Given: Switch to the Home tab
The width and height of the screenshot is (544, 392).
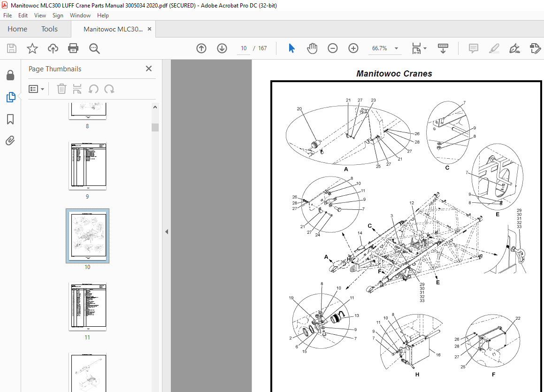Looking at the screenshot, I should click(17, 29).
